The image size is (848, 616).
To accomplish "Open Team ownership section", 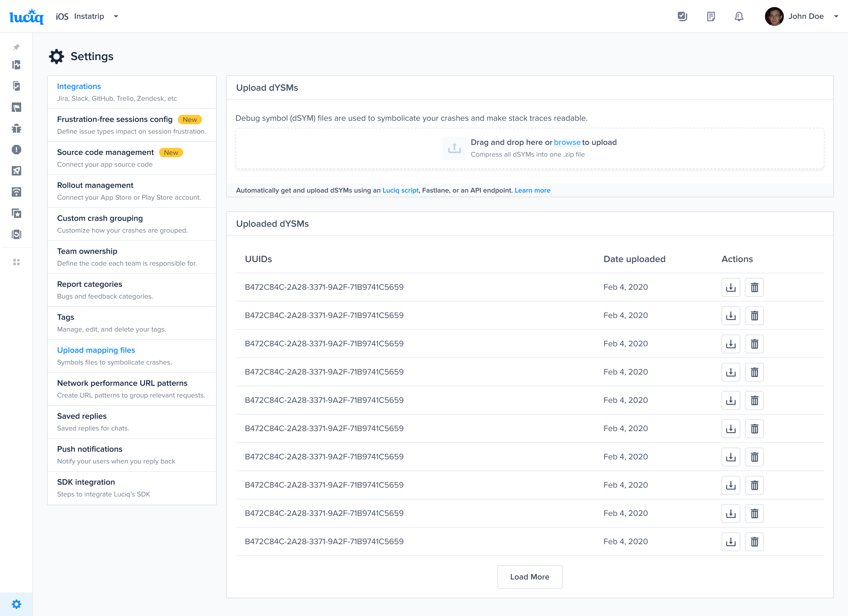I will 132,257.
